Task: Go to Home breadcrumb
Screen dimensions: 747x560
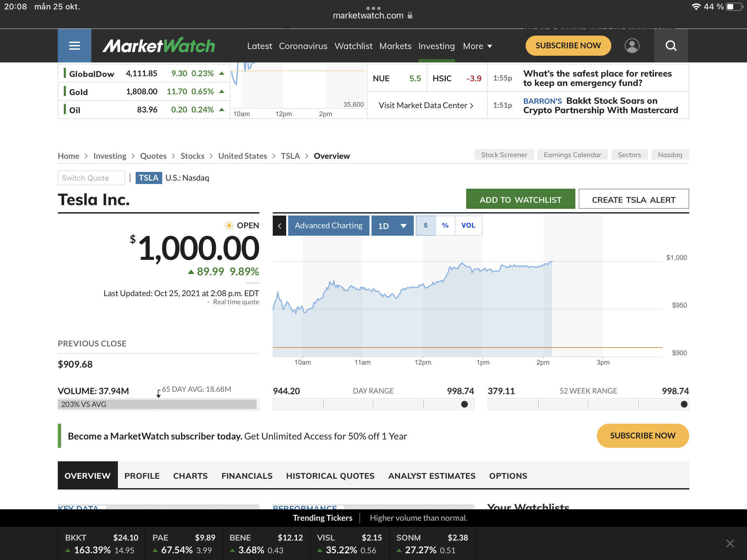Action: (x=69, y=156)
